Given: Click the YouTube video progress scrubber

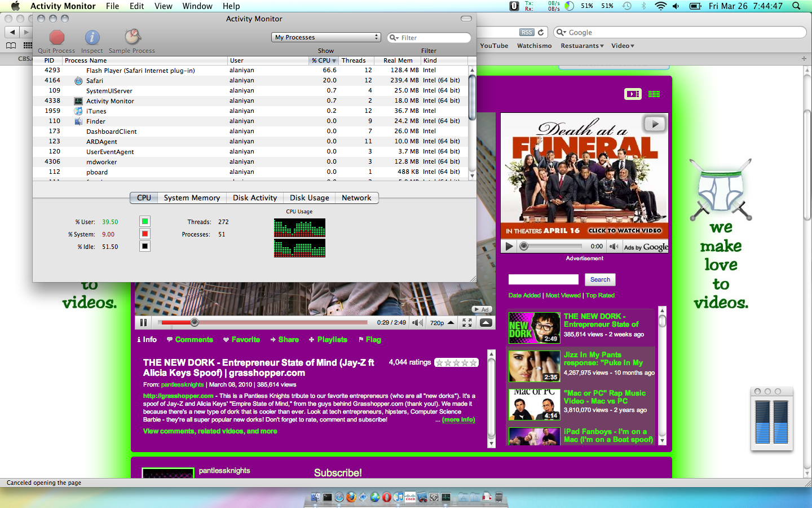Looking at the screenshot, I should [195, 323].
